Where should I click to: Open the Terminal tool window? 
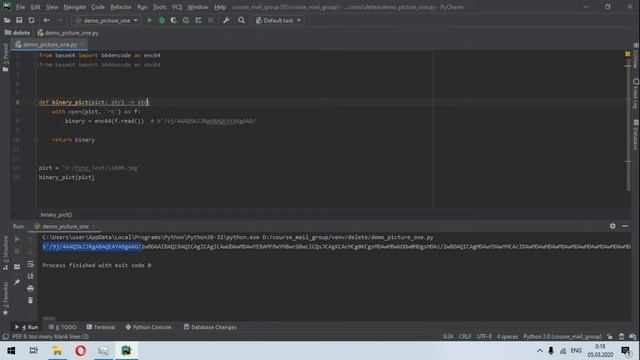[x=101, y=327]
